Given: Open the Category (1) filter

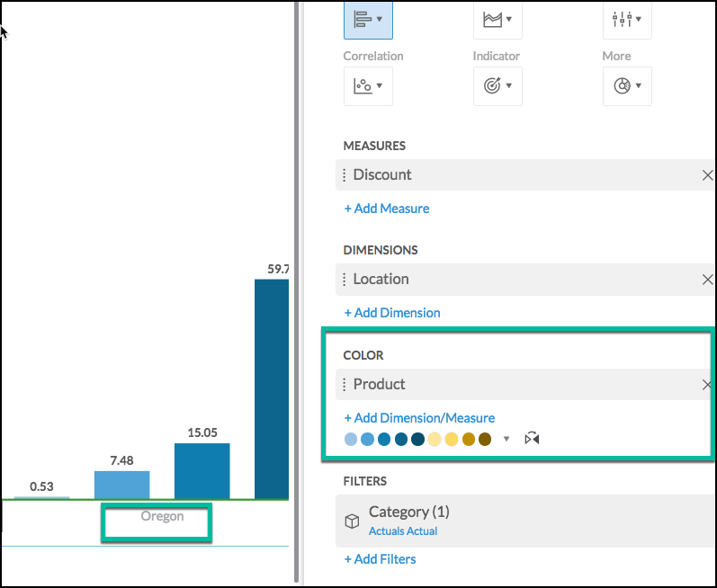Looking at the screenshot, I should tap(525, 521).
